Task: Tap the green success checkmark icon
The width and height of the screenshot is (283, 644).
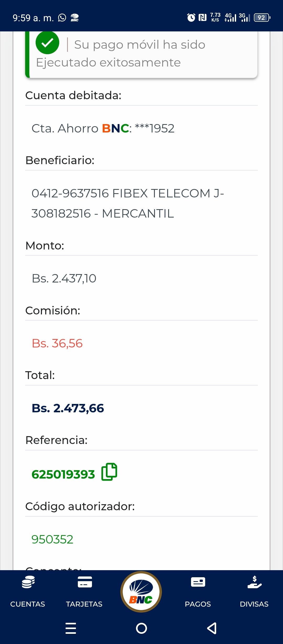Action: click(47, 43)
